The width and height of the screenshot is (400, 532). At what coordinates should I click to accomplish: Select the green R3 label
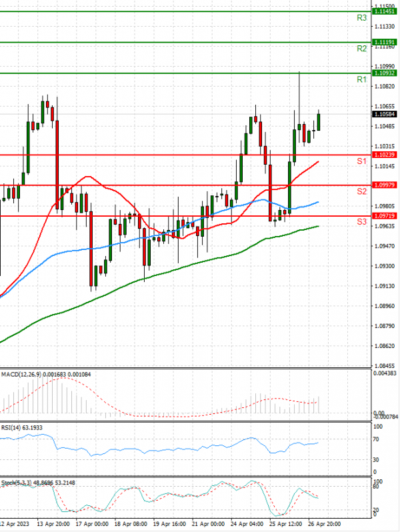361,18
